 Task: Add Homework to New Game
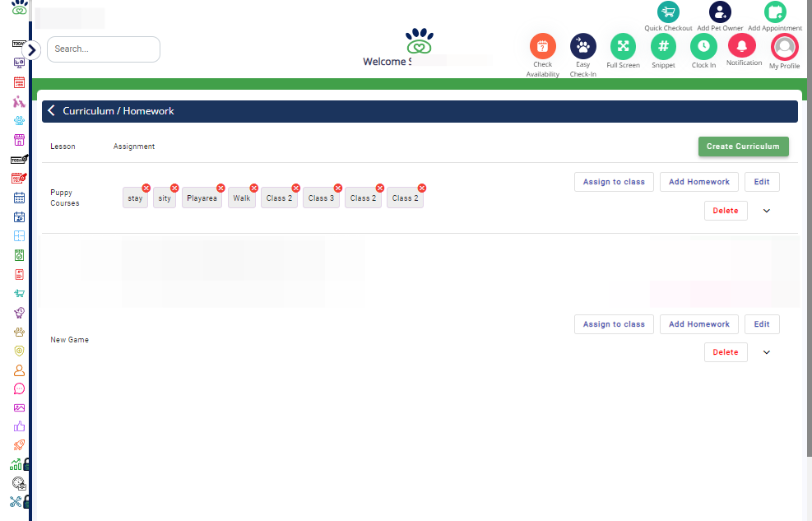point(699,324)
